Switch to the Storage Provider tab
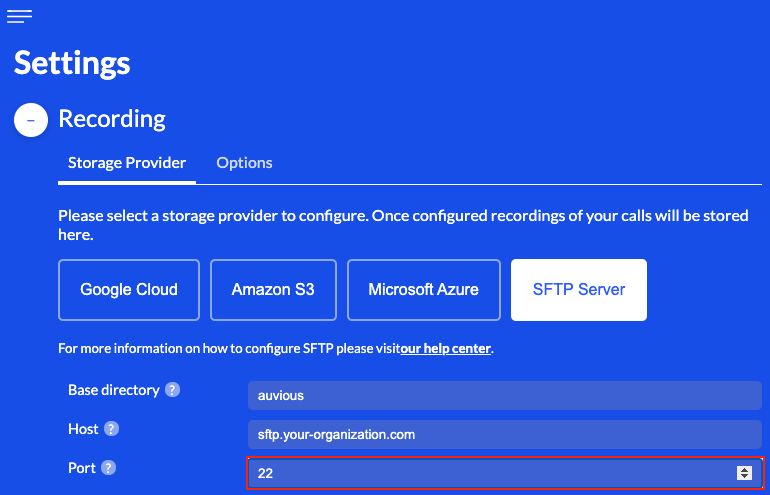 tap(127, 163)
